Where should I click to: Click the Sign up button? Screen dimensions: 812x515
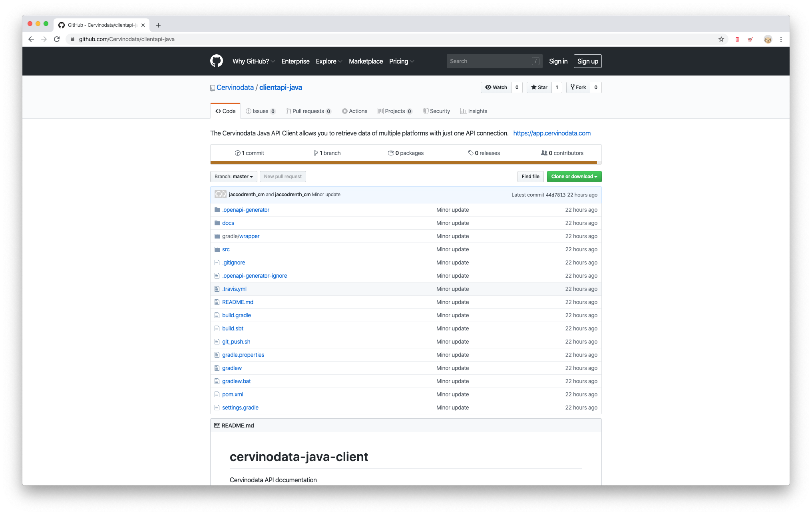tap(588, 61)
